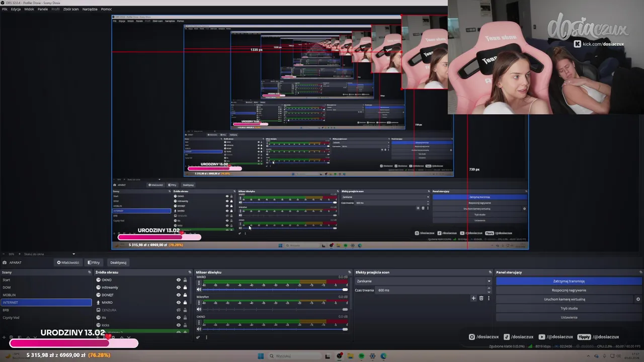
Task: Toggle visibility of the inStreamly source
Action: [x=179, y=288]
